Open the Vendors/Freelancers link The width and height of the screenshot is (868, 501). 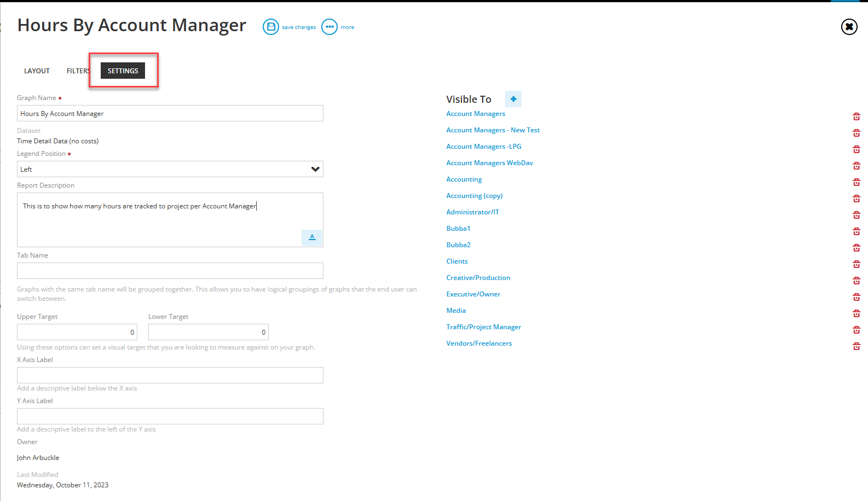479,343
